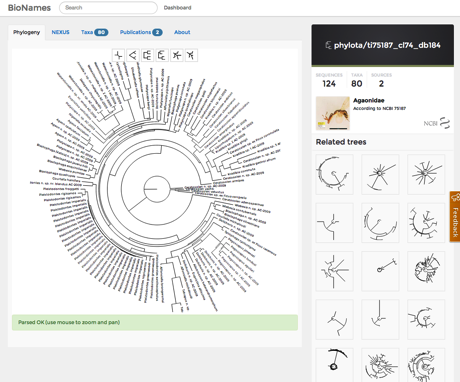Switch to the Taxa tab
Image resolution: width=460 pixels, height=382 pixels.
point(94,32)
